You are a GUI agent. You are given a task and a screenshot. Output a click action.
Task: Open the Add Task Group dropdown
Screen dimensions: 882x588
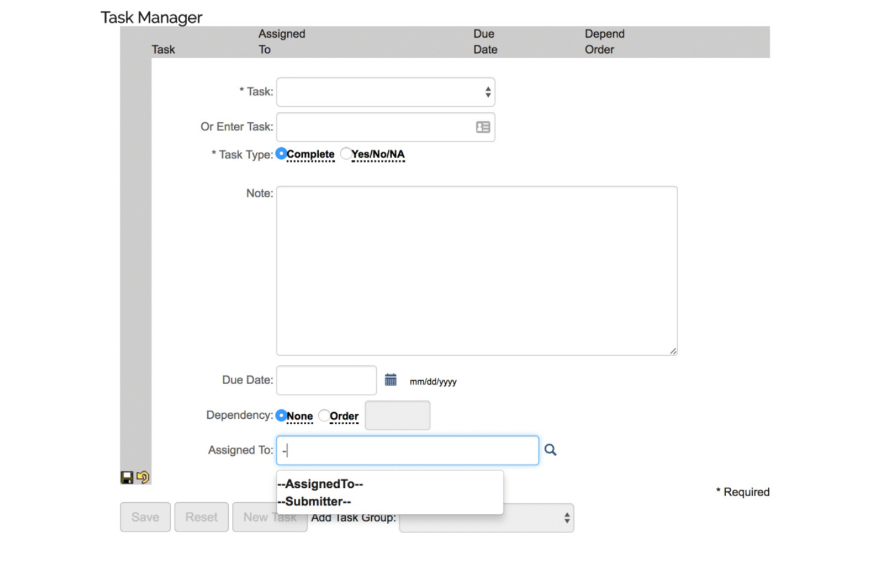tap(487, 518)
